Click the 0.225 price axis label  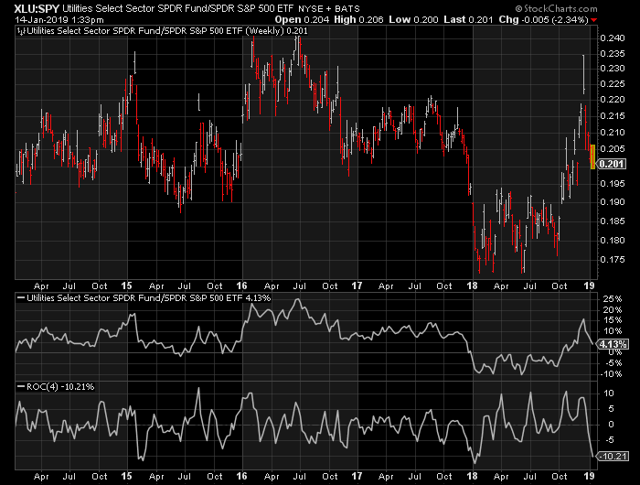pyautogui.click(x=612, y=84)
